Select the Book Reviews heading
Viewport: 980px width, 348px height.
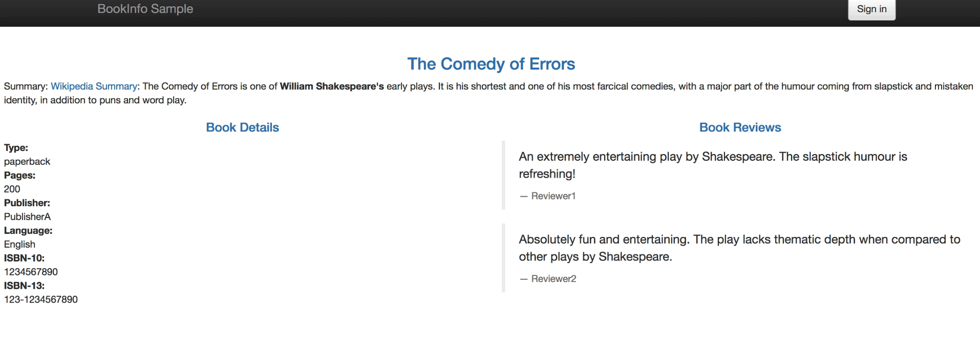[740, 127]
